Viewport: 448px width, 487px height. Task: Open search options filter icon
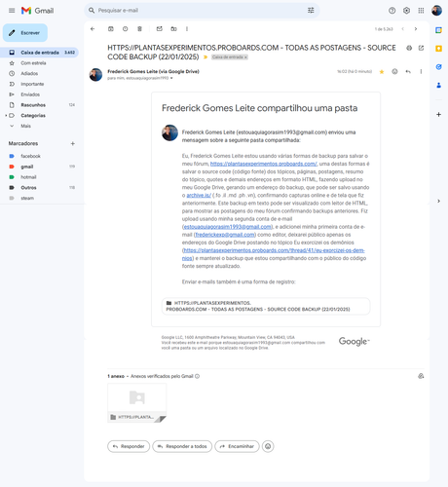tap(311, 11)
